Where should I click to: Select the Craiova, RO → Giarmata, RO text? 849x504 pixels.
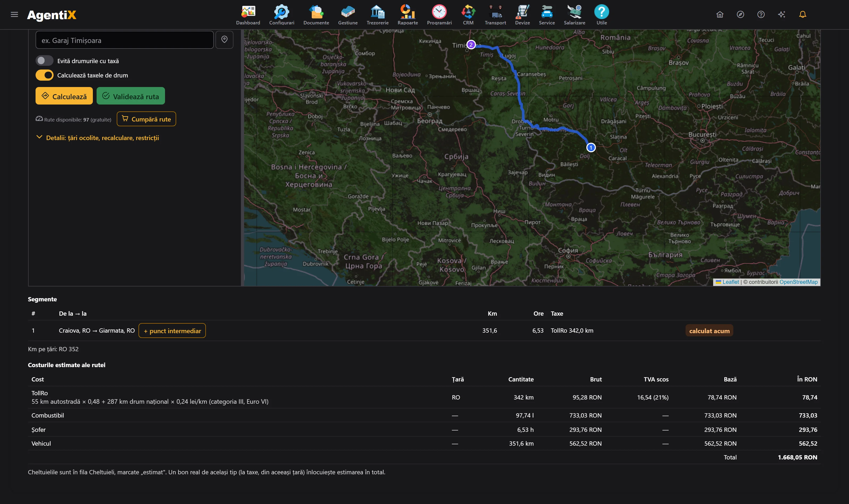[97, 331]
